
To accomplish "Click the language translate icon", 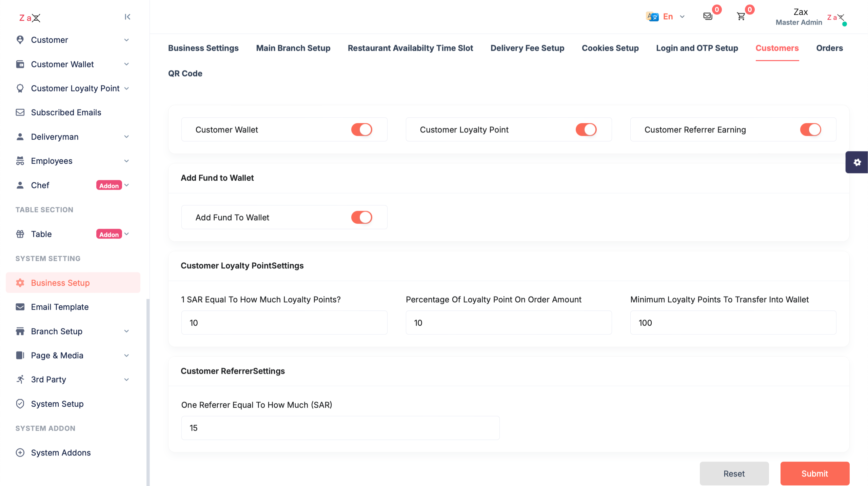I will pyautogui.click(x=652, y=17).
